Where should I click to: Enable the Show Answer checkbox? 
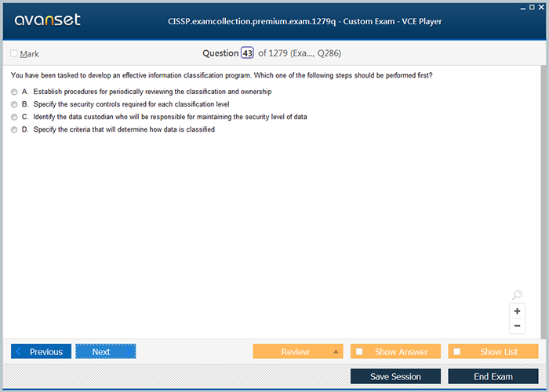[x=359, y=352]
